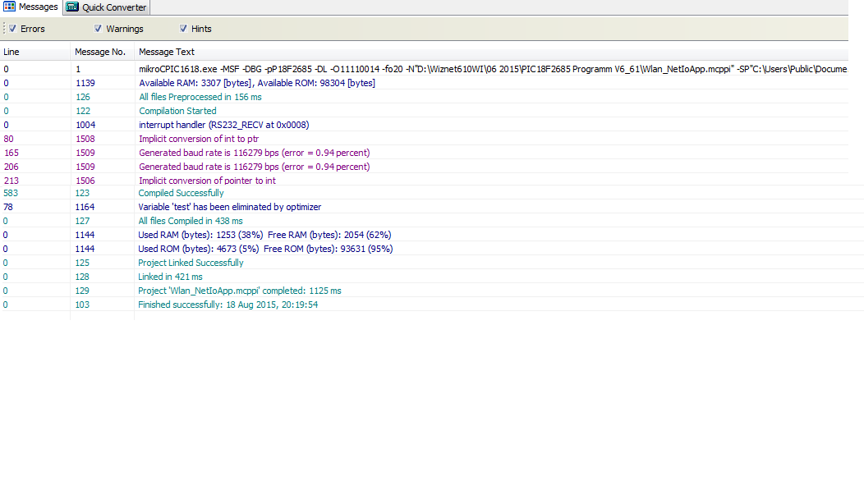This screenshot has height=504, width=864.
Task: Select the interrupt handler RS232_RECV message
Action: pyautogui.click(x=425, y=125)
